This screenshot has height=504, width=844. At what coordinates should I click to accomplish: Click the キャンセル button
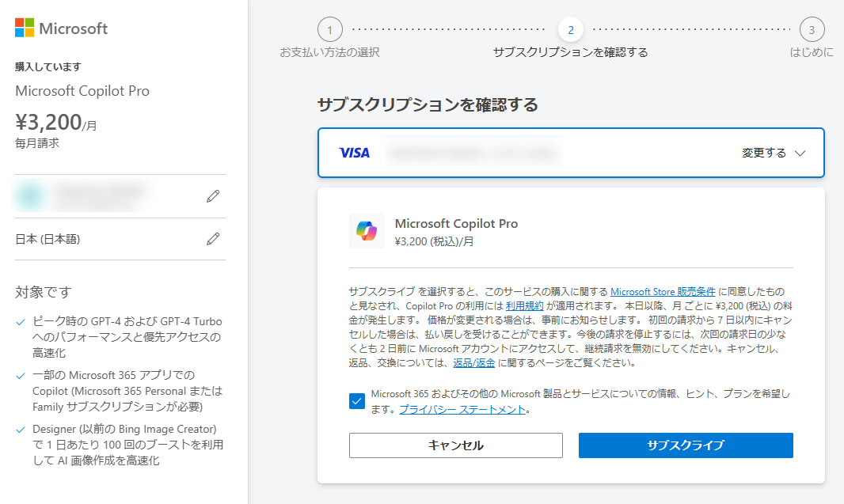[x=455, y=445]
